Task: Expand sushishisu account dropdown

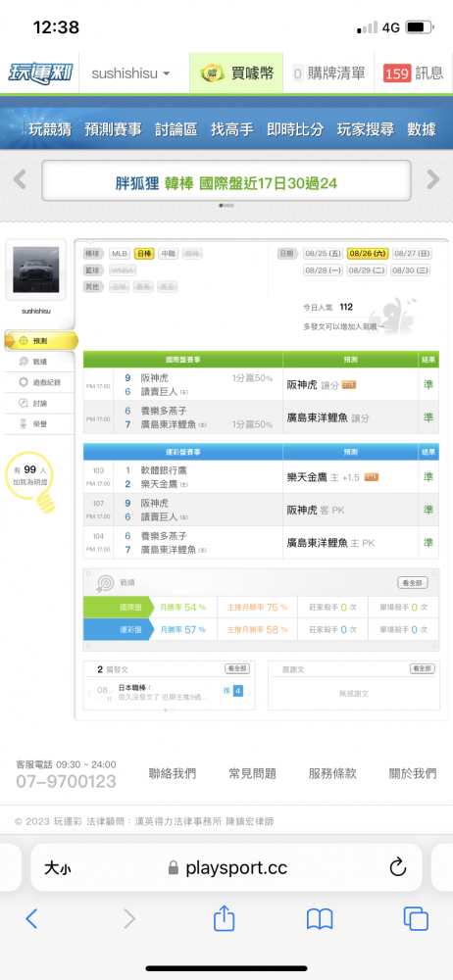Action: 131,73
